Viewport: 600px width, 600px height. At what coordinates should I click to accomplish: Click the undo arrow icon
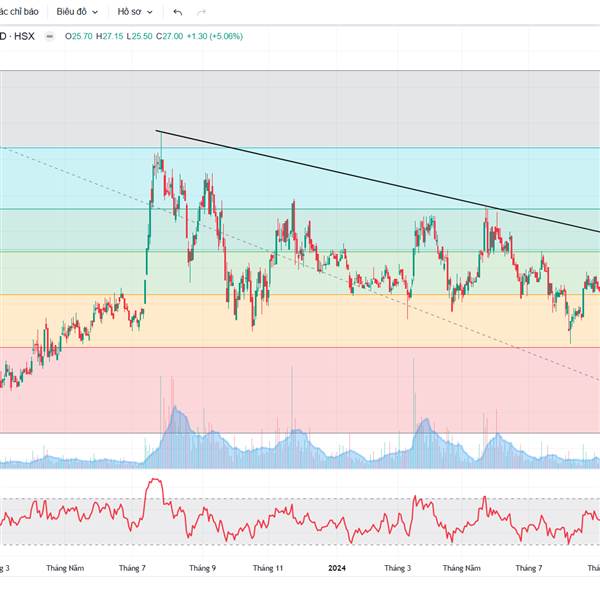[x=178, y=12]
